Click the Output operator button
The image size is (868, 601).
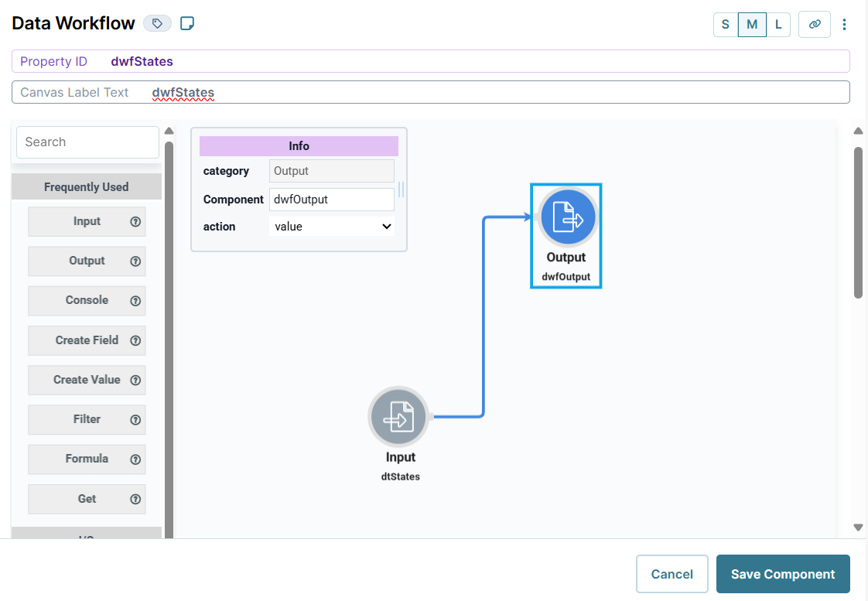87,261
